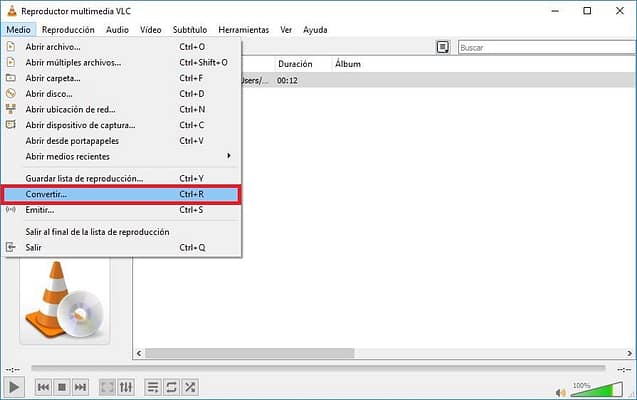Click the Buscar search field
The width and height of the screenshot is (637, 400).
pos(547,48)
